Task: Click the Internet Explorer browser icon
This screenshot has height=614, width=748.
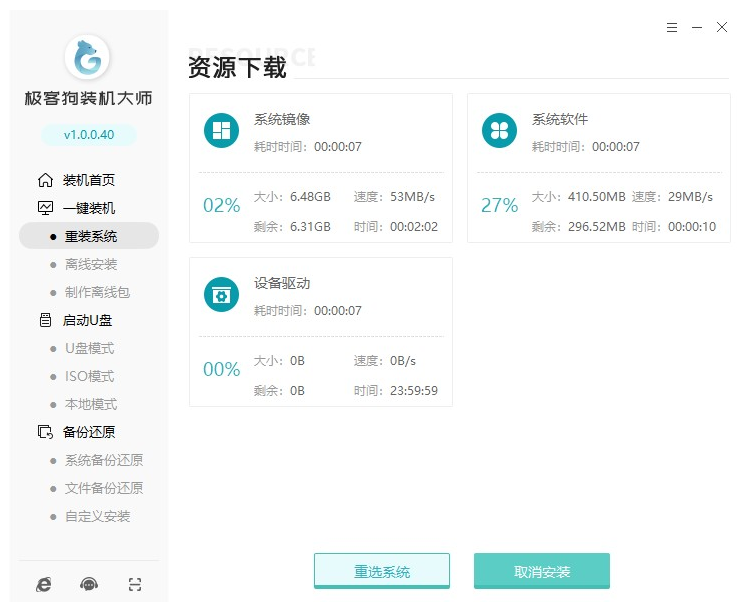Action: click(44, 585)
